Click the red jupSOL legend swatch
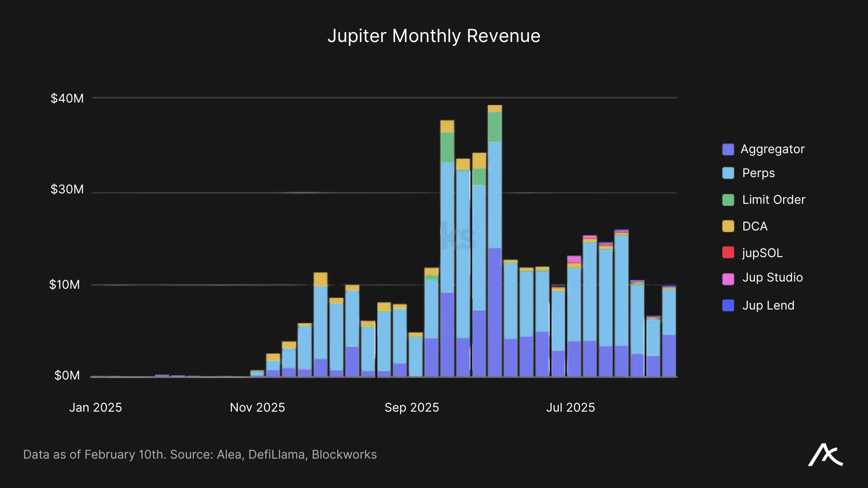This screenshot has height=488, width=868. tap(728, 253)
